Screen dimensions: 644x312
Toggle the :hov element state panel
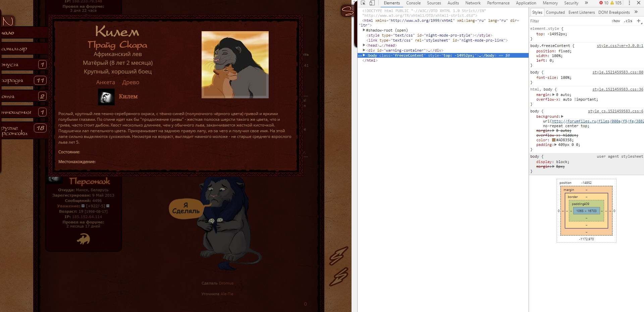pyautogui.click(x=615, y=21)
